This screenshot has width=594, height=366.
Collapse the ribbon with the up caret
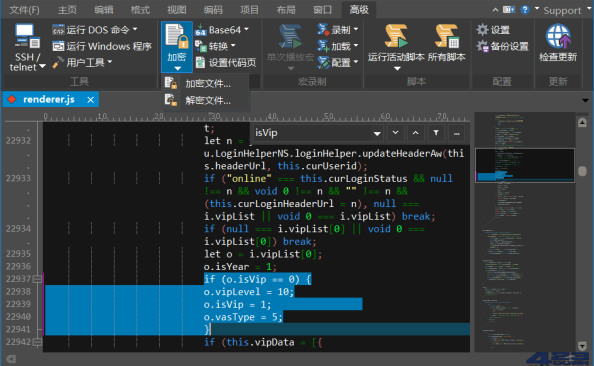click(495, 10)
